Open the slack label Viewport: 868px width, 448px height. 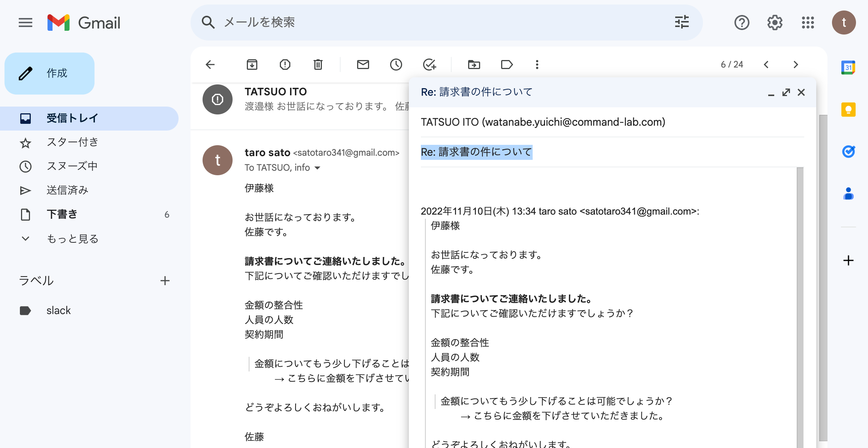pos(89,311)
